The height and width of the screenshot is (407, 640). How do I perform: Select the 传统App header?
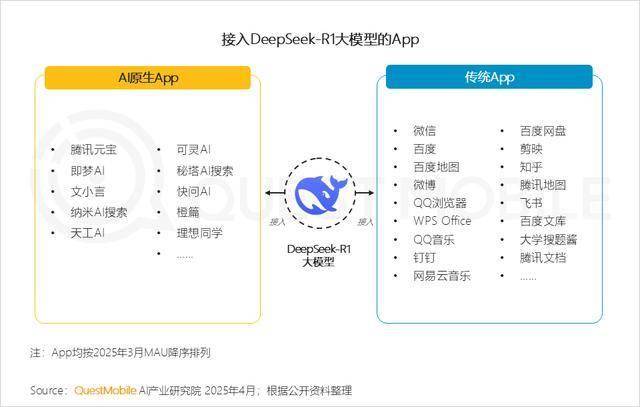tap(489, 77)
